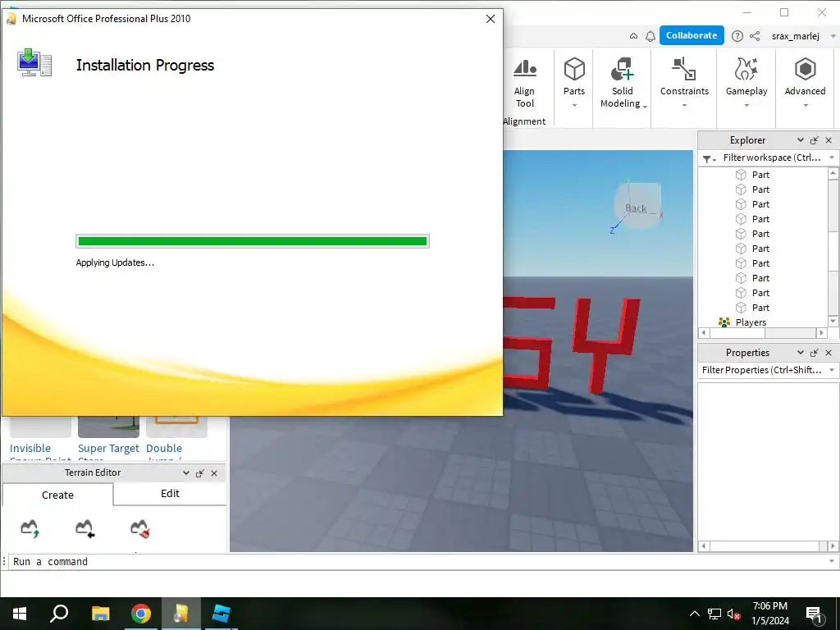This screenshot has height=630, width=840.
Task: Expand the Constraints dropdown arrow
Action: click(x=684, y=106)
